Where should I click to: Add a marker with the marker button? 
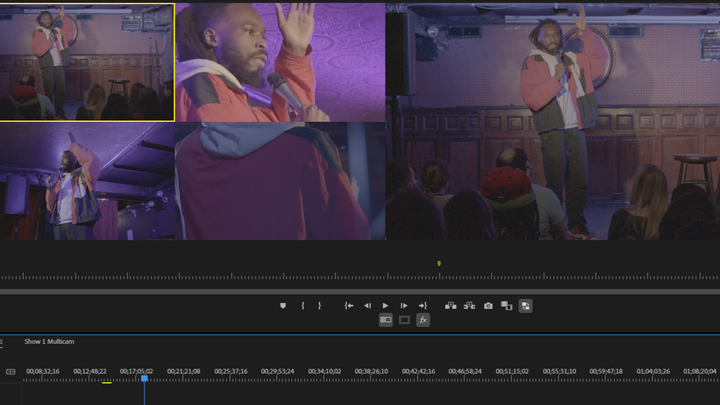tap(283, 306)
